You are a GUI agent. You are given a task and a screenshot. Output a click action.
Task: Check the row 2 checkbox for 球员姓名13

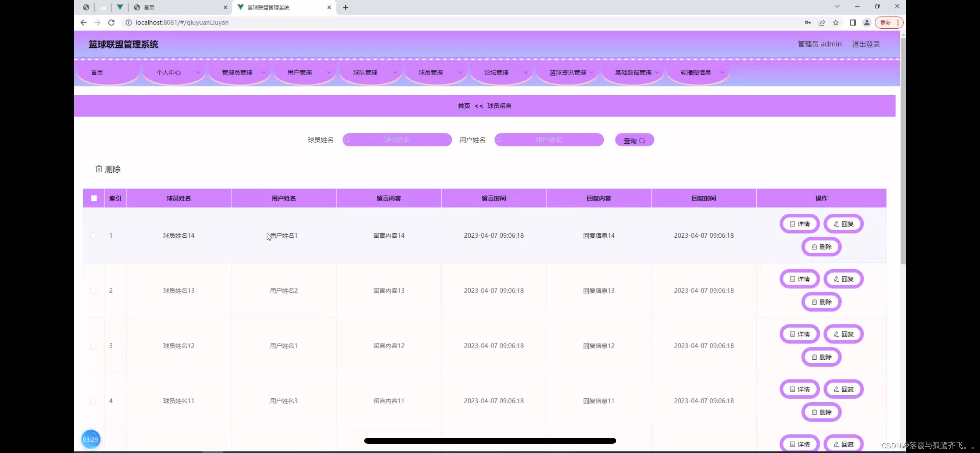[x=93, y=291]
